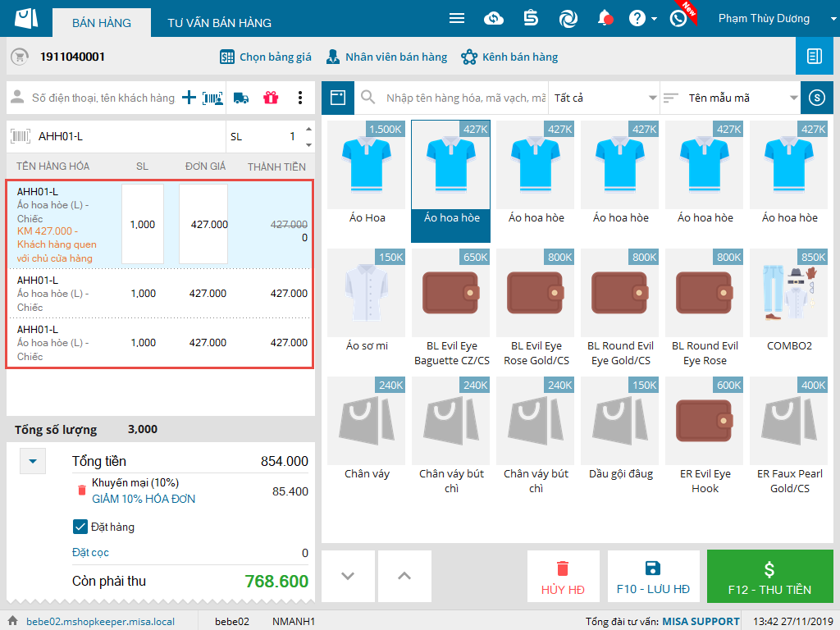Image resolution: width=840 pixels, height=630 pixels.
Task: Edit quantity of first AHH01-L row
Action: (143, 224)
